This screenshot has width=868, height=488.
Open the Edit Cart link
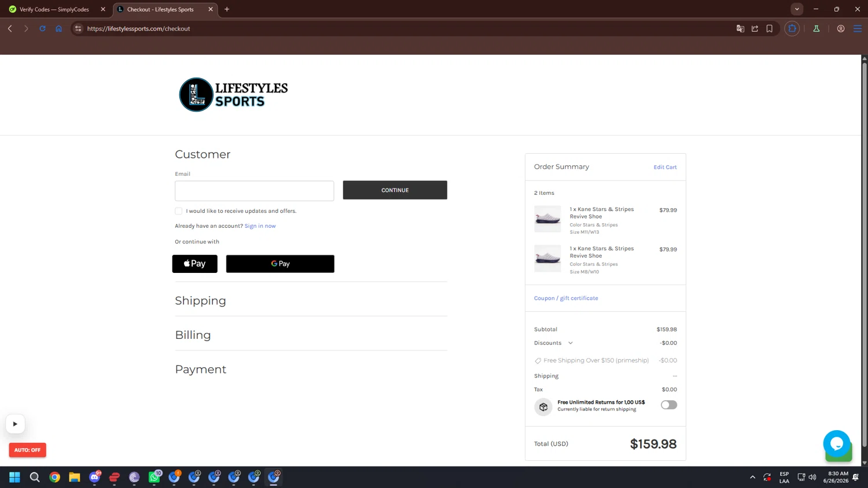click(x=665, y=167)
